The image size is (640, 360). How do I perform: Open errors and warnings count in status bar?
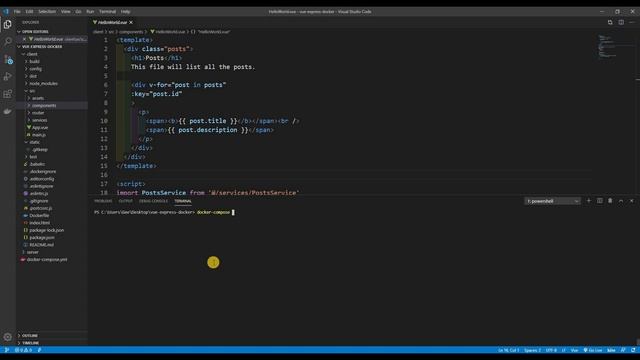(x=23, y=350)
